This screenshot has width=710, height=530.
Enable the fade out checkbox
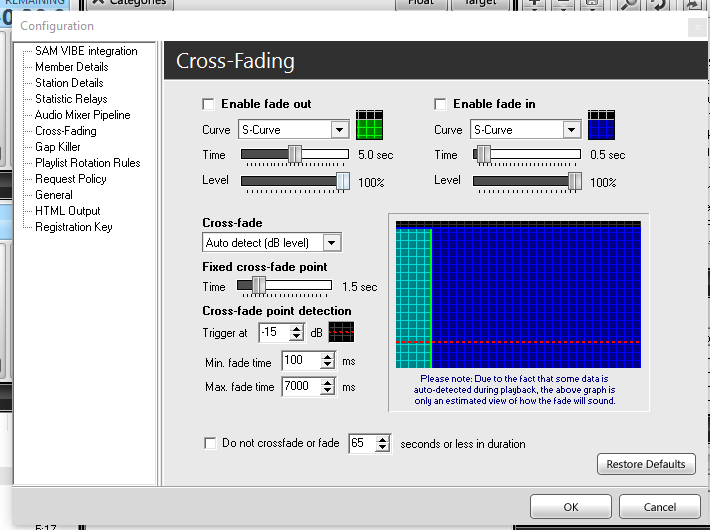(x=209, y=104)
